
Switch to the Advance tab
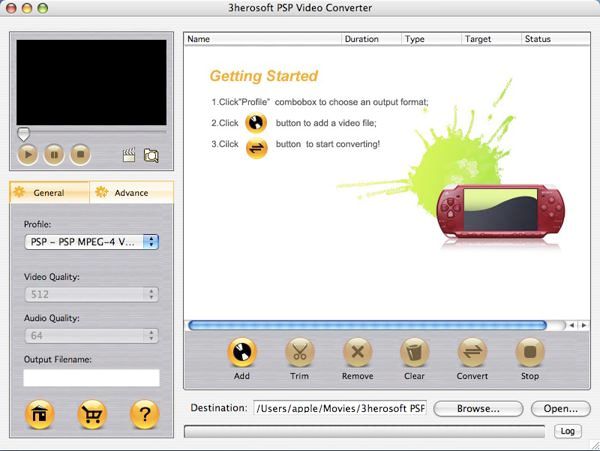131,192
